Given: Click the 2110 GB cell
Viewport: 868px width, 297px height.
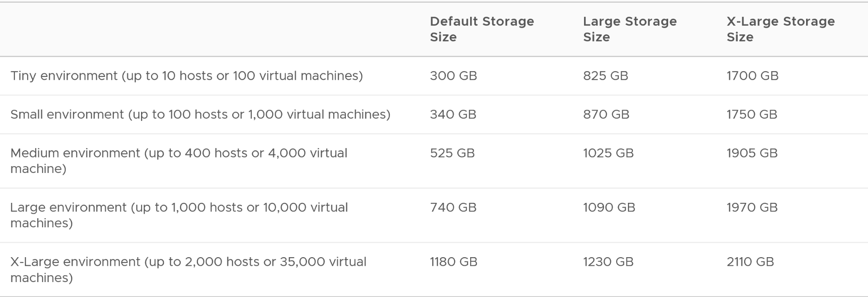Looking at the screenshot, I should [x=750, y=262].
